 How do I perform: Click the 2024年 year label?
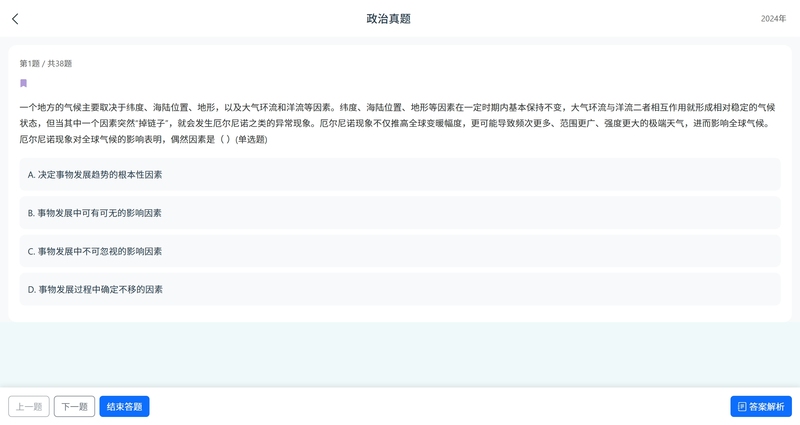coord(773,19)
